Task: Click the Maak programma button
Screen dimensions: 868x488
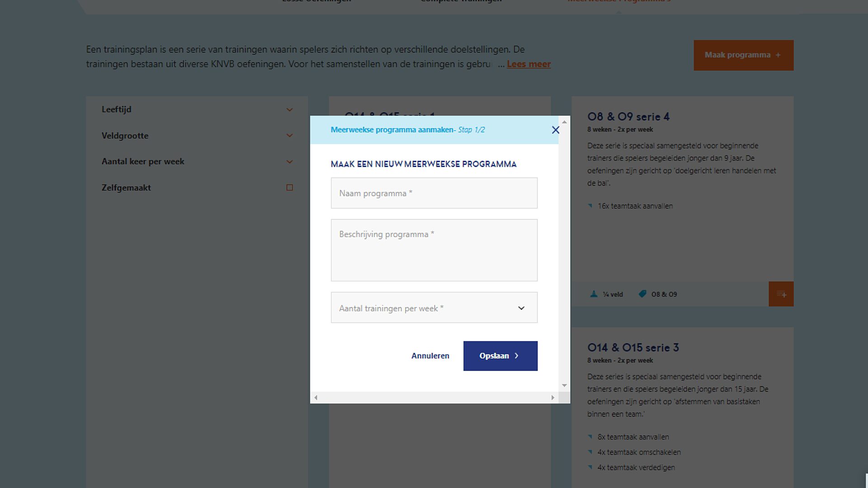Action: [743, 55]
